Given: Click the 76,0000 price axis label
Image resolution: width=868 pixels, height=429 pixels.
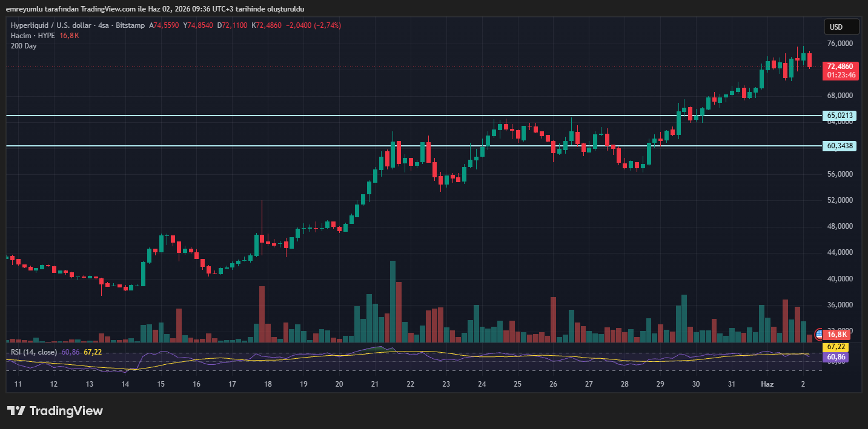Looking at the screenshot, I should click(x=840, y=44).
